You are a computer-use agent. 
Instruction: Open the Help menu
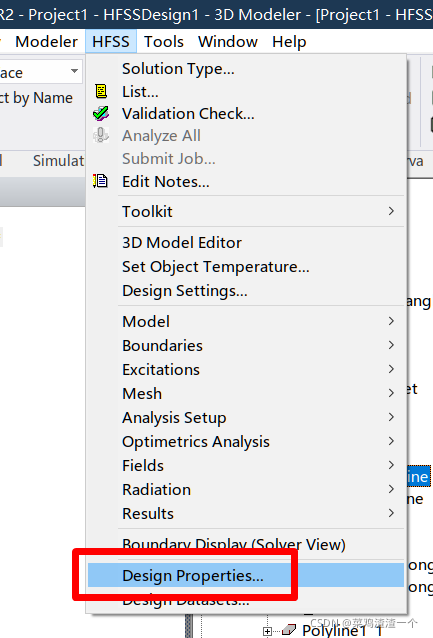click(x=289, y=42)
